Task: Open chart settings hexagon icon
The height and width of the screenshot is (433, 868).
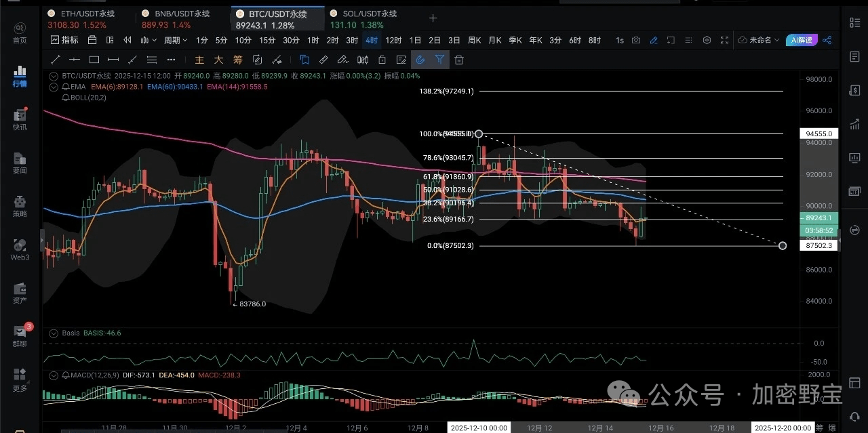Action: tap(707, 40)
